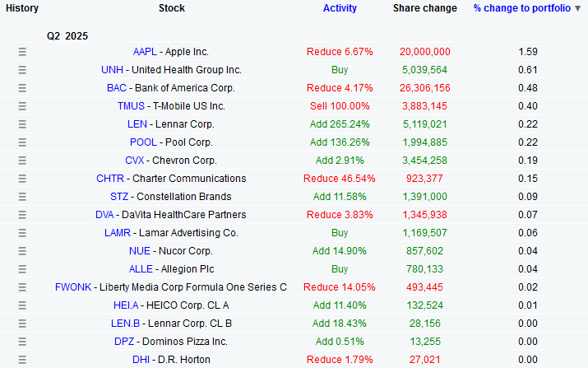The width and height of the screenshot is (588, 368).
Task: Open history icon for Nucor Corp.
Action: (x=22, y=251)
